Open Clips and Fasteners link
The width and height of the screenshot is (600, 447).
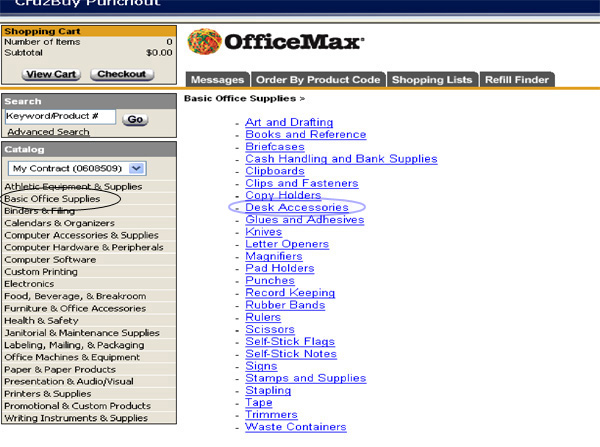[x=302, y=183]
